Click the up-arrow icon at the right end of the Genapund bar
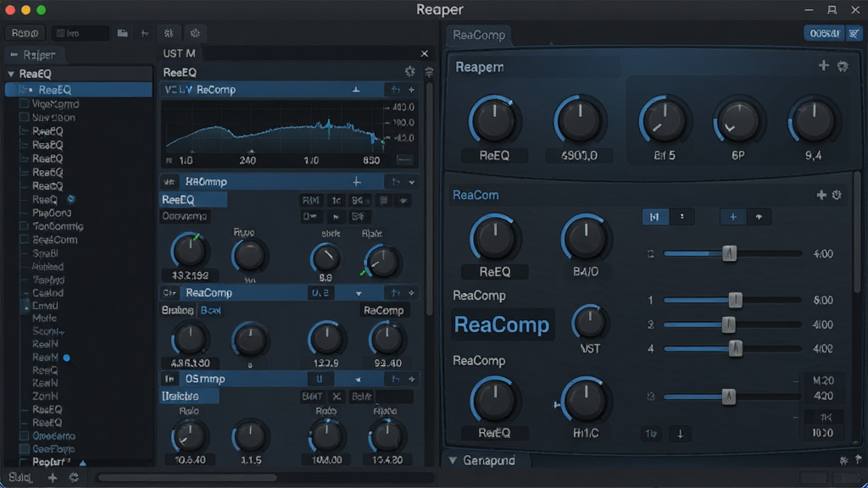The height and width of the screenshot is (488, 868). pyautogui.click(x=858, y=460)
